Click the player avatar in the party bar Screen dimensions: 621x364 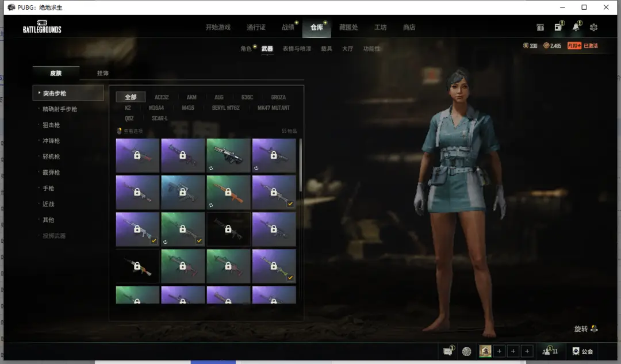coord(485,351)
